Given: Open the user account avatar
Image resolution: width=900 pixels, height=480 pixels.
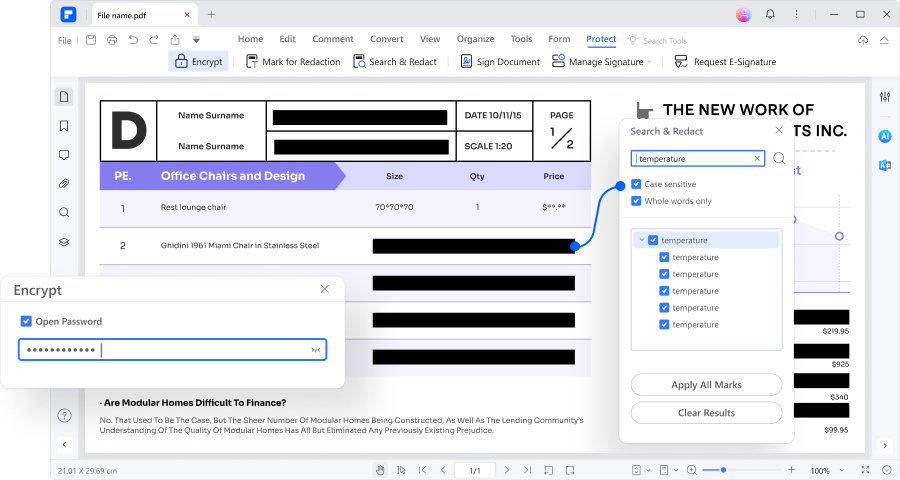Looking at the screenshot, I should point(744,14).
